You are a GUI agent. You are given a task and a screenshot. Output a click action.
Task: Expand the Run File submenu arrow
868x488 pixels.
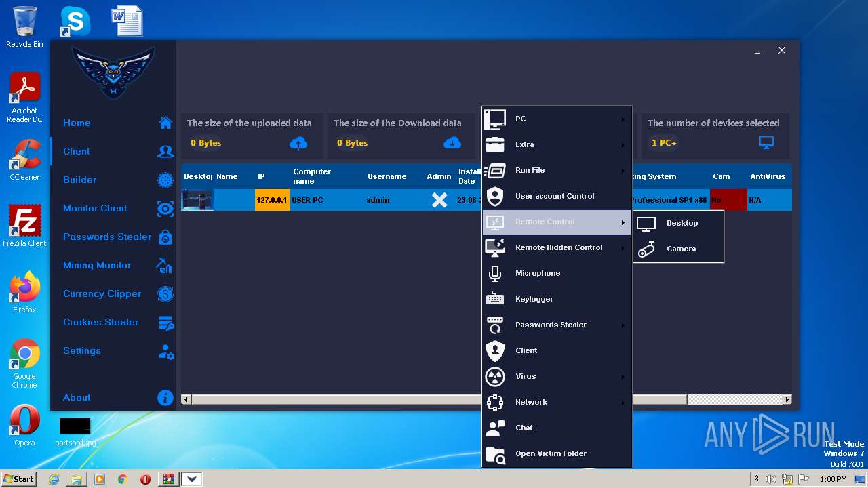[623, 171]
